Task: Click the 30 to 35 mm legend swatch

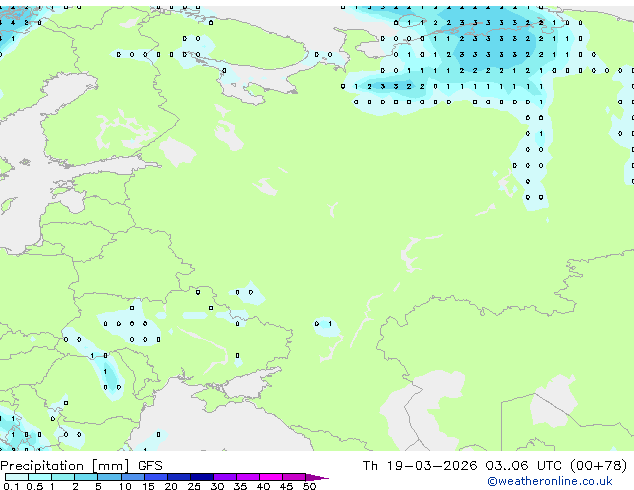Action: click(225, 477)
